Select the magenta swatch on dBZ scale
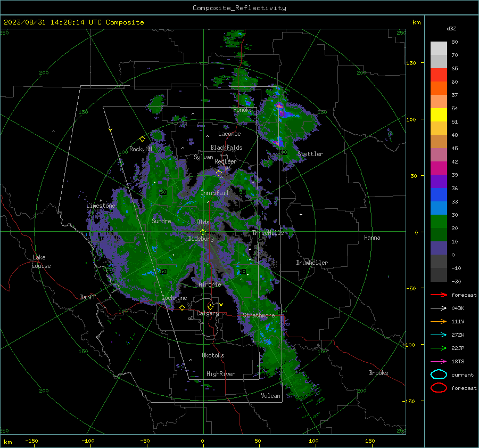479x448 pixels. tap(439, 168)
